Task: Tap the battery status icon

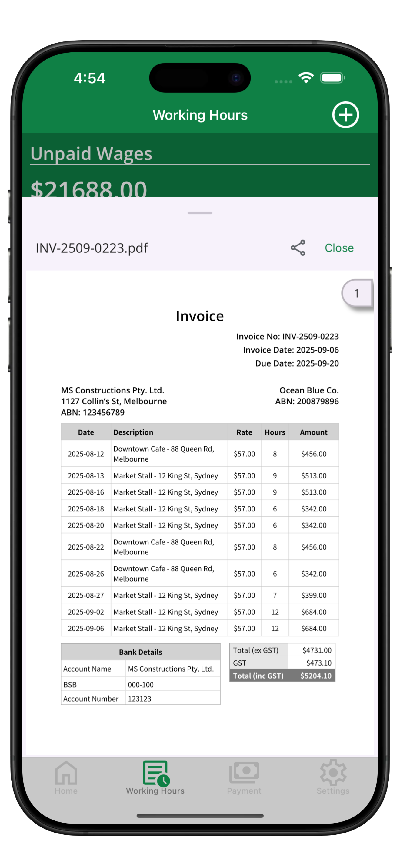Action: click(332, 78)
